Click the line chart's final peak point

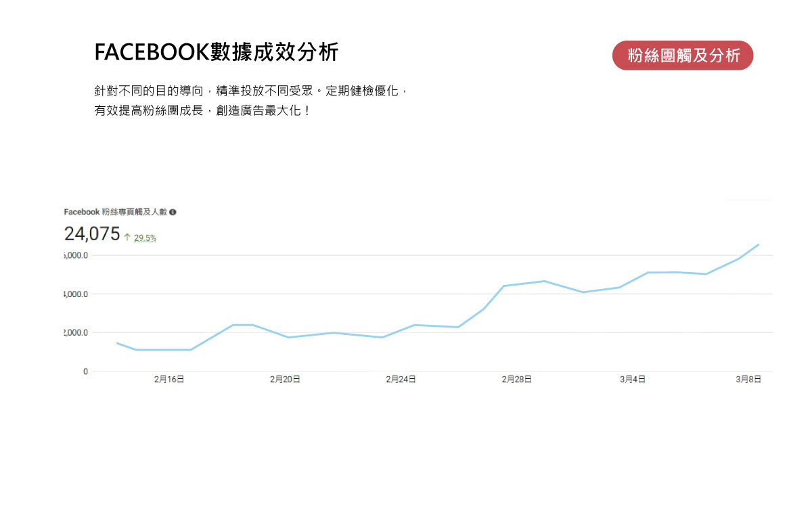759,244
